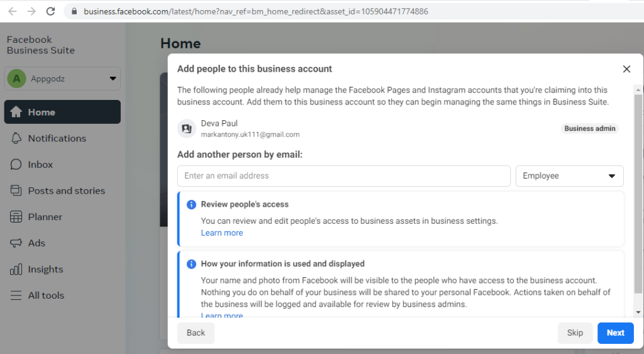Open the Appgodz account dropdown

[62, 79]
